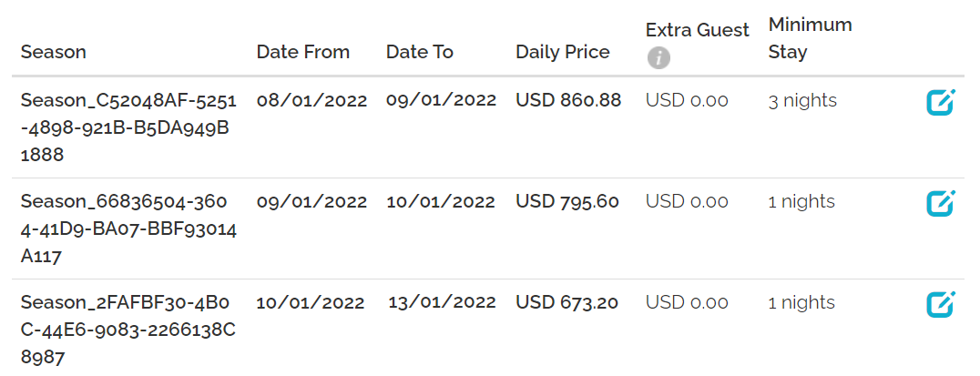Select season name starting Season_2FAFBF30
Viewport: 980px width, 376px height.
tap(128, 330)
